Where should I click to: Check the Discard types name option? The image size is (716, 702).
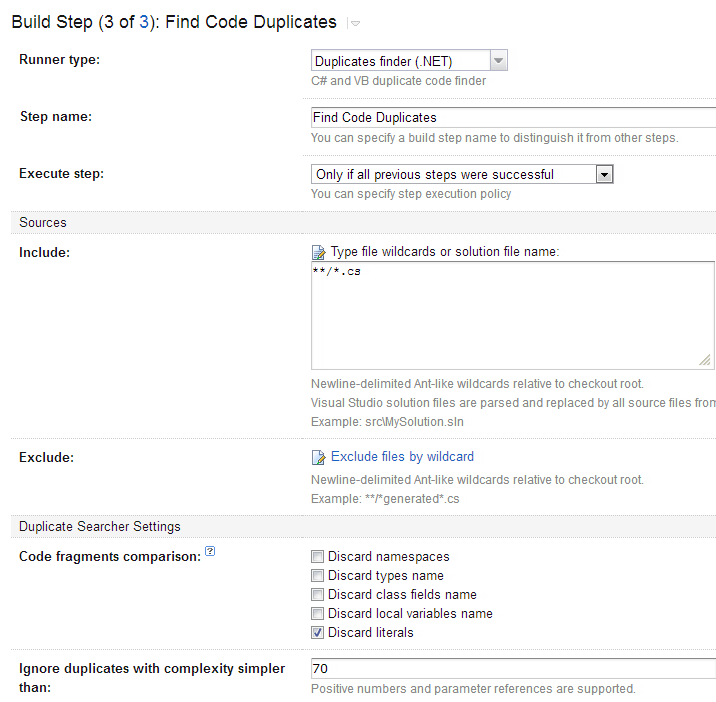318,576
